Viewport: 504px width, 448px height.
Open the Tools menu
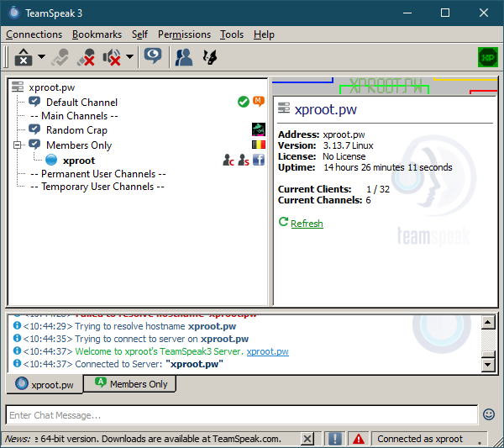point(232,34)
